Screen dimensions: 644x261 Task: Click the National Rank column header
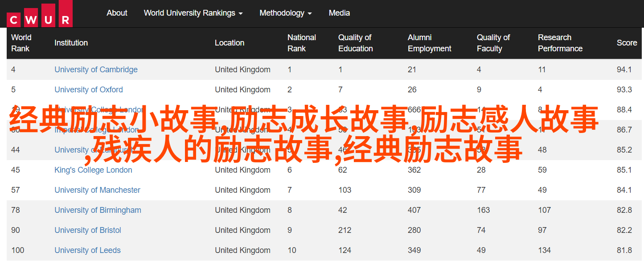302,43
